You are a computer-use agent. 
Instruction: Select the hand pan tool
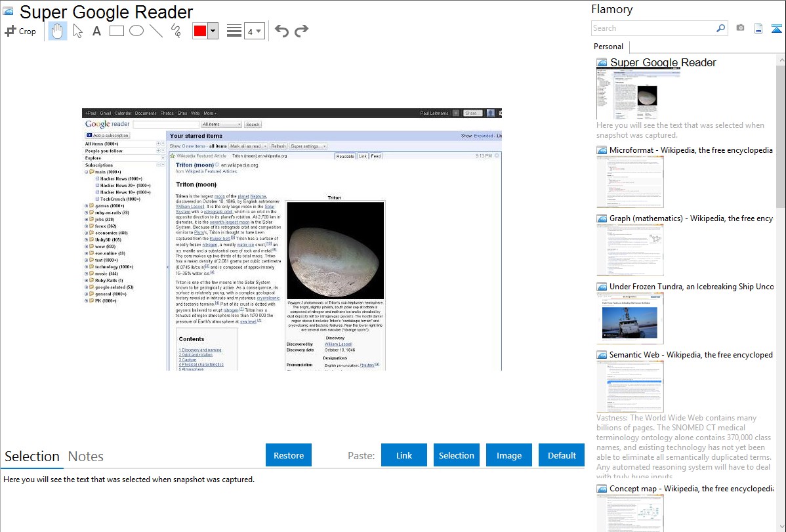(57, 31)
